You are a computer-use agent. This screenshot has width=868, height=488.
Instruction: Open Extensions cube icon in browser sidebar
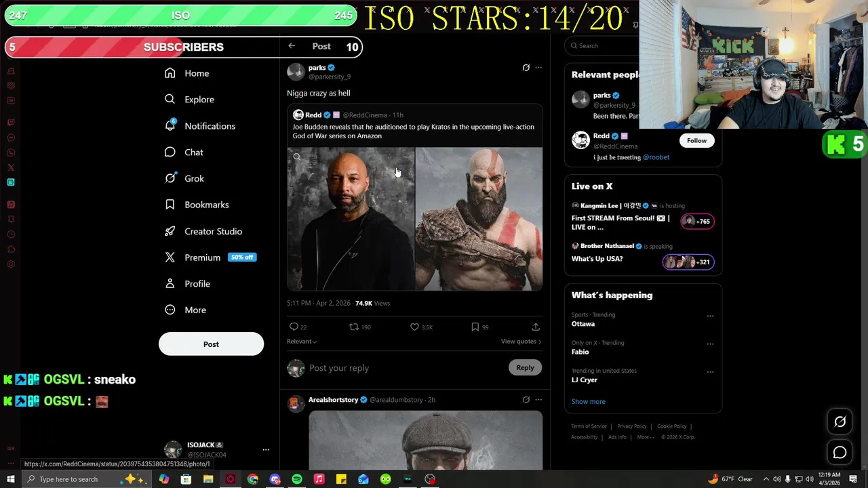point(11,249)
